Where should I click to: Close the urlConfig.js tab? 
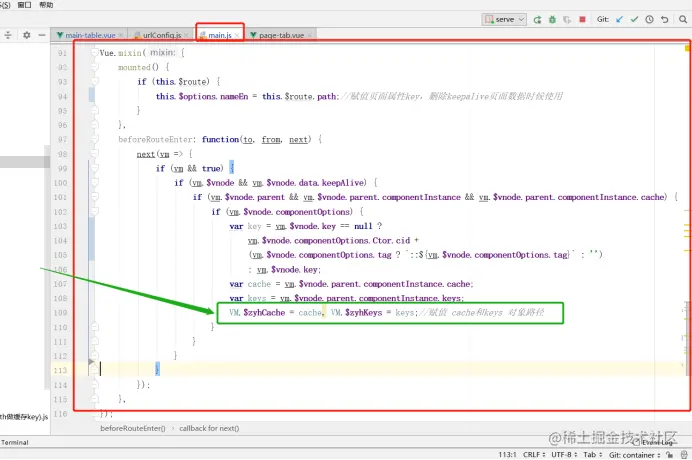coord(186,35)
